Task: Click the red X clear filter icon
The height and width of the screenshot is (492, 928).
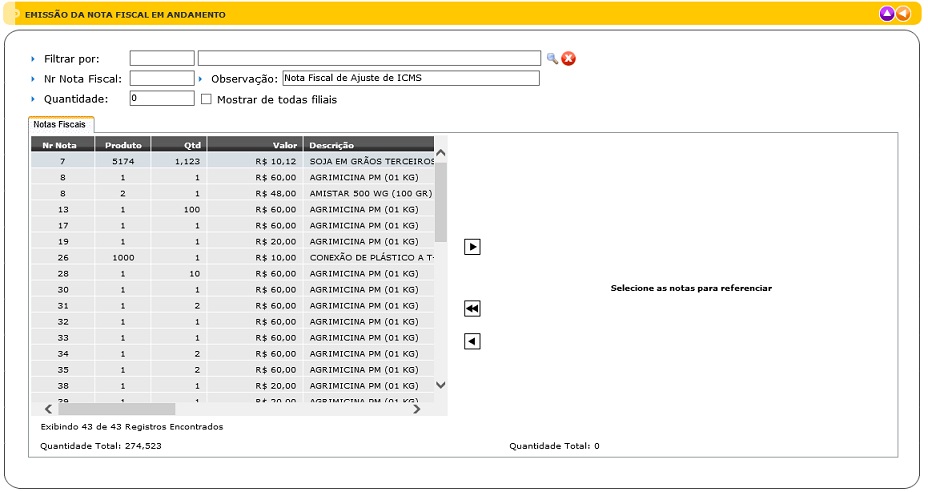Action: tap(568, 58)
